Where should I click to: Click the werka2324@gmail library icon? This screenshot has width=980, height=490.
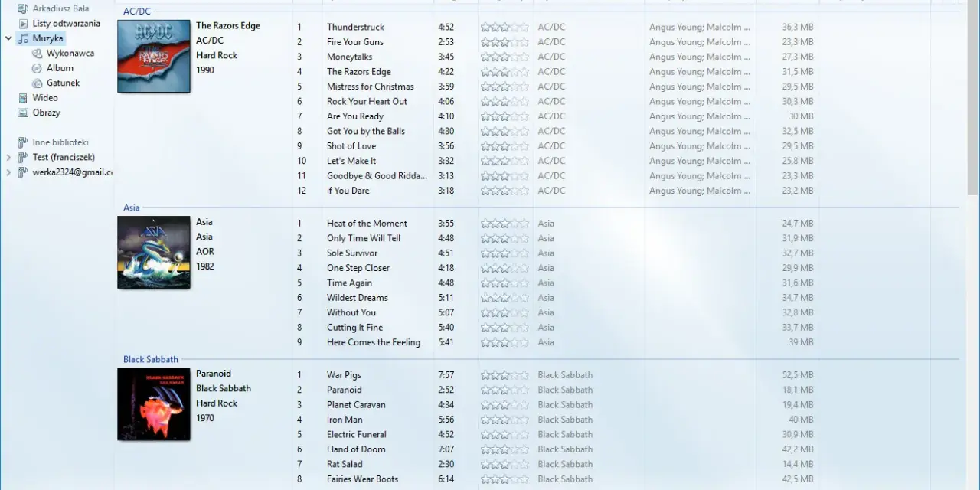(23, 172)
